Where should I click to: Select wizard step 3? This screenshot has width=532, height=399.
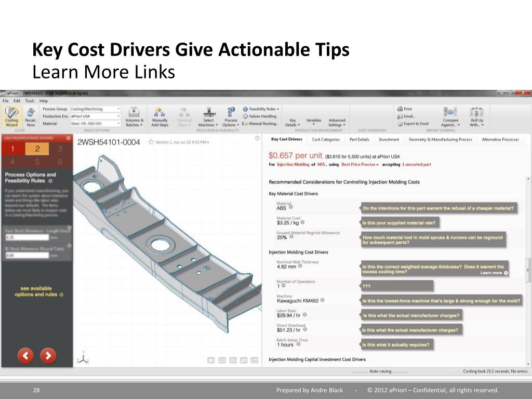click(x=60, y=149)
